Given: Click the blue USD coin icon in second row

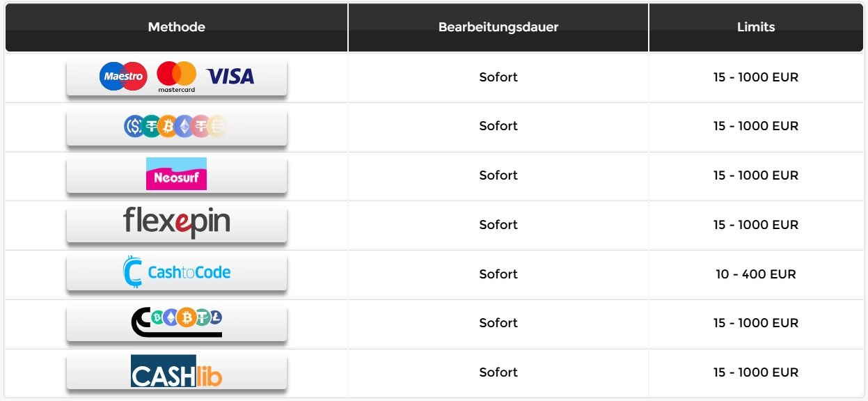Looking at the screenshot, I should (x=134, y=126).
